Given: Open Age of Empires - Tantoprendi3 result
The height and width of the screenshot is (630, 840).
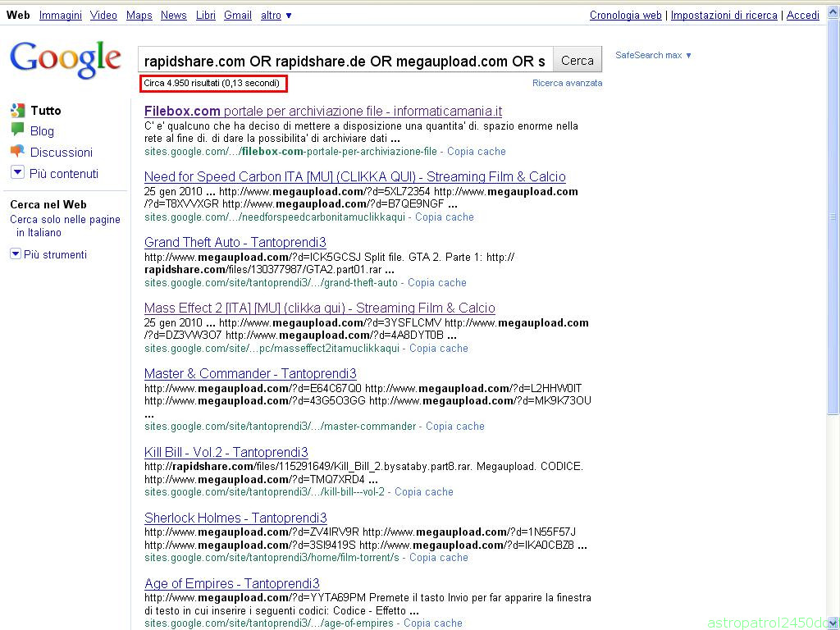Looking at the screenshot, I should [x=232, y=583].
